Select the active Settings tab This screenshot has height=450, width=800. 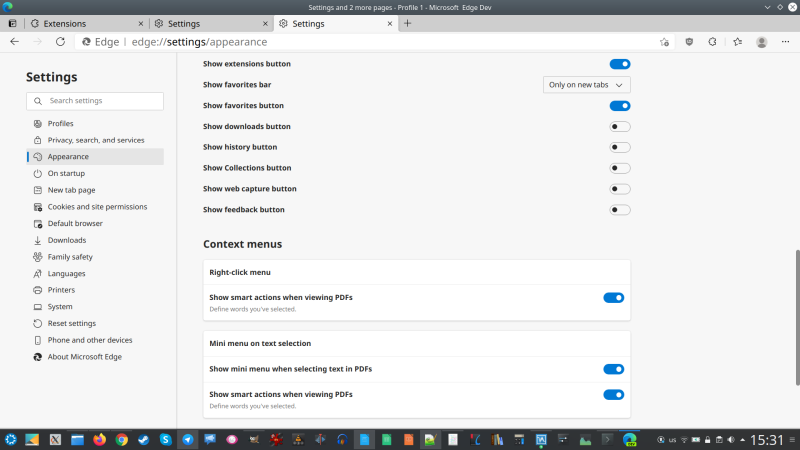pos(336,23)
